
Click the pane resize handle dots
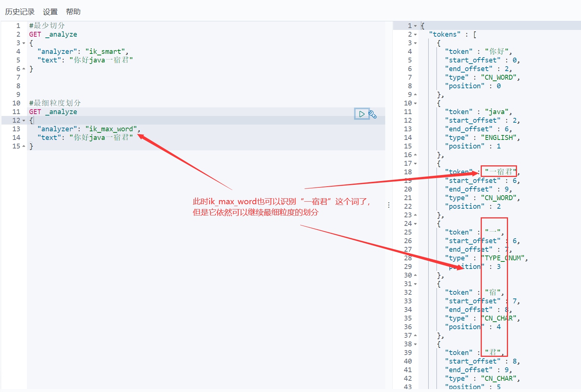pos(389,205)
